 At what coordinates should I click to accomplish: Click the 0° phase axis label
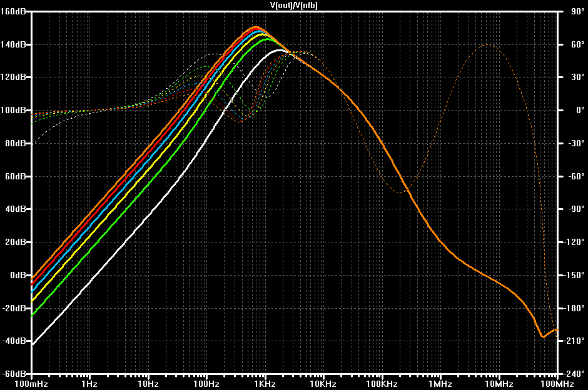pyautogui.click(x=580, y=110)
